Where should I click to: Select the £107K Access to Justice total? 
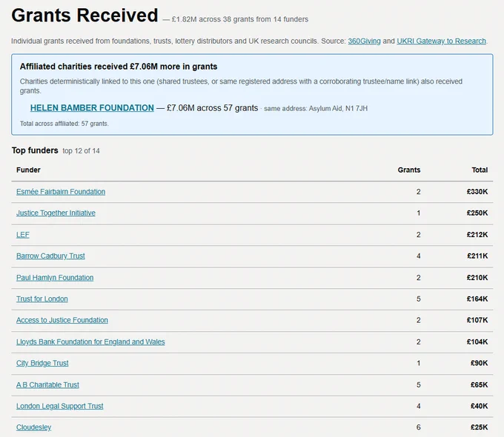coord(477,321)
